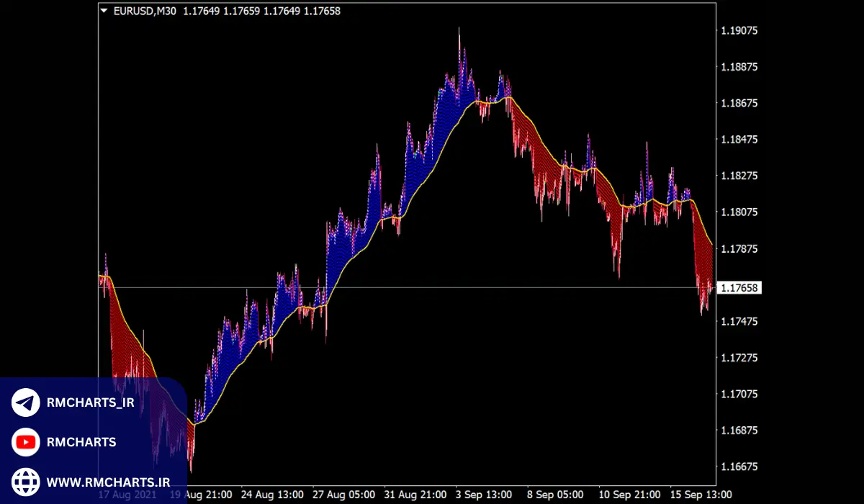864x504 pixels.
Task: Visit the WWW.RMCHARTS.IR website link
Action: pyautogui.click(x=108, y=480)
